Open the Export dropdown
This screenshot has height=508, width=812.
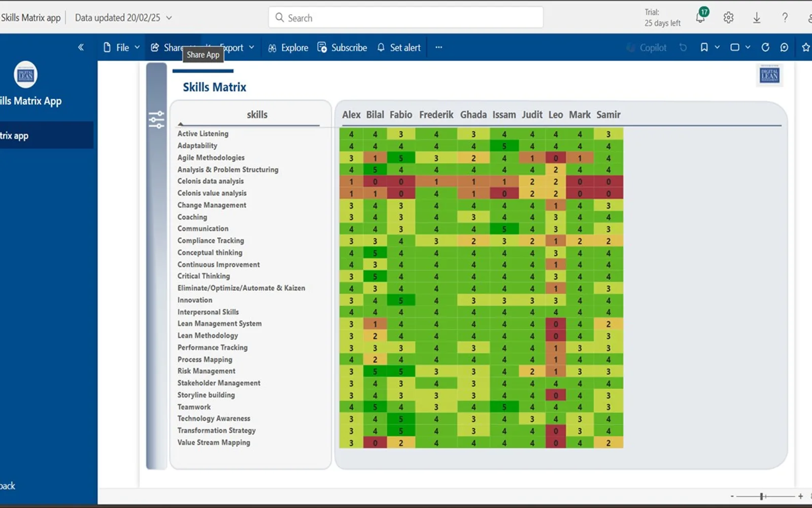[x=238, y=47]
